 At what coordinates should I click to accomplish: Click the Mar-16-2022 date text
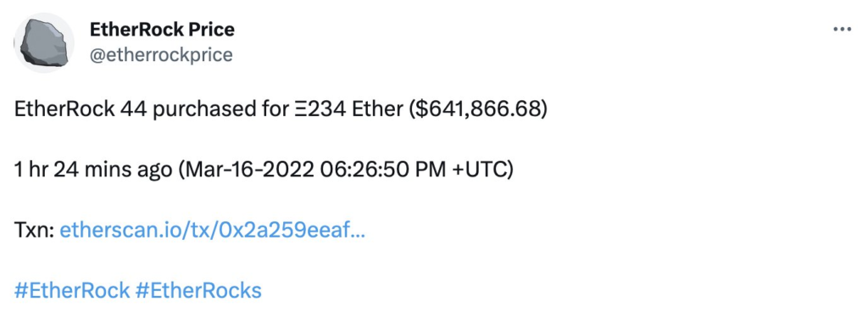(x=247, y=170)
